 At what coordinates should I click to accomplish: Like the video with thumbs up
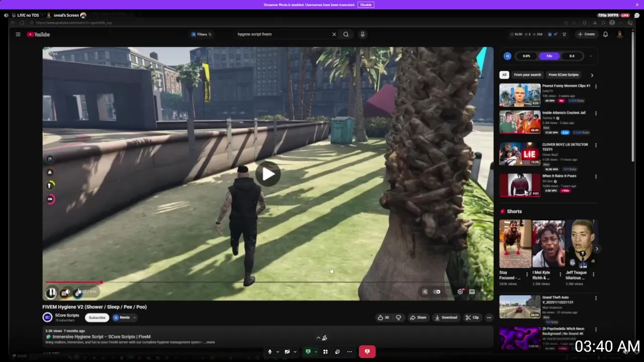383,317
